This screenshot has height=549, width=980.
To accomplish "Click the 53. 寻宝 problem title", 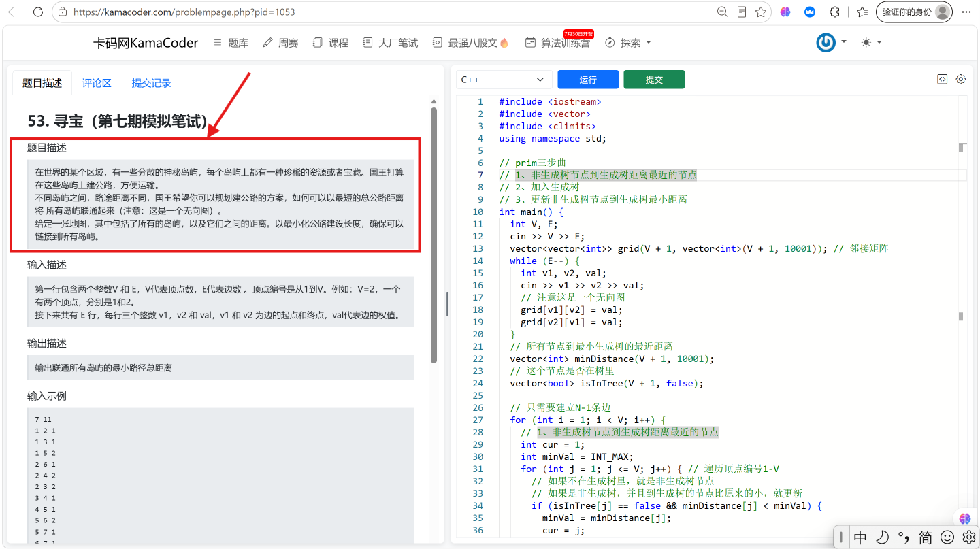I will point(118,121).
